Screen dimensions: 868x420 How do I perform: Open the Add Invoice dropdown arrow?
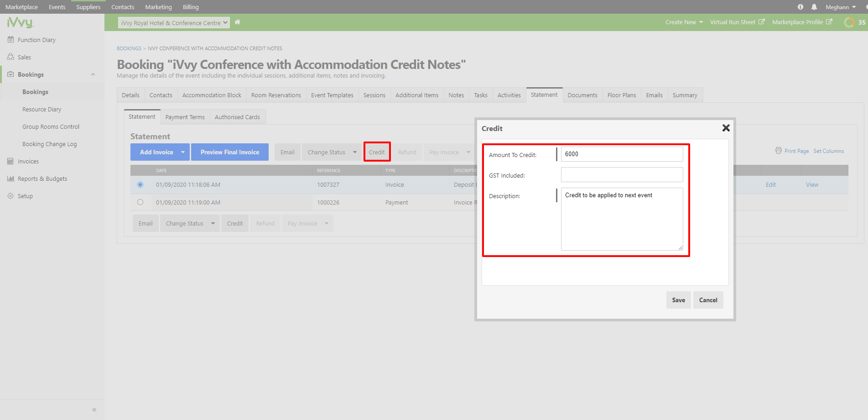(183, 152)
